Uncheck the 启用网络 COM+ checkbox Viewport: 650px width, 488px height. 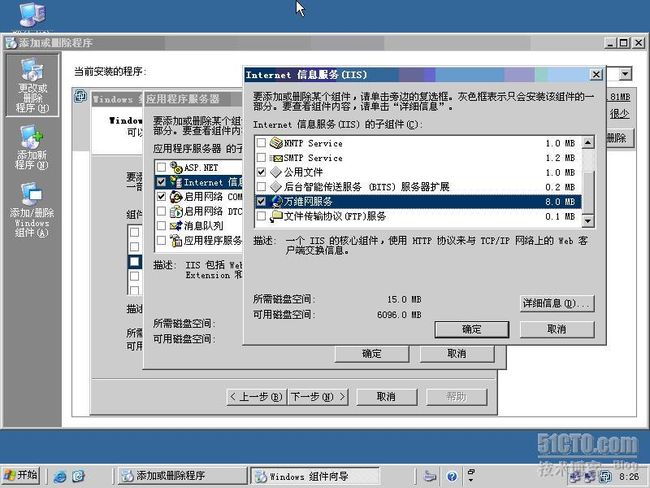tap(161, 197)
